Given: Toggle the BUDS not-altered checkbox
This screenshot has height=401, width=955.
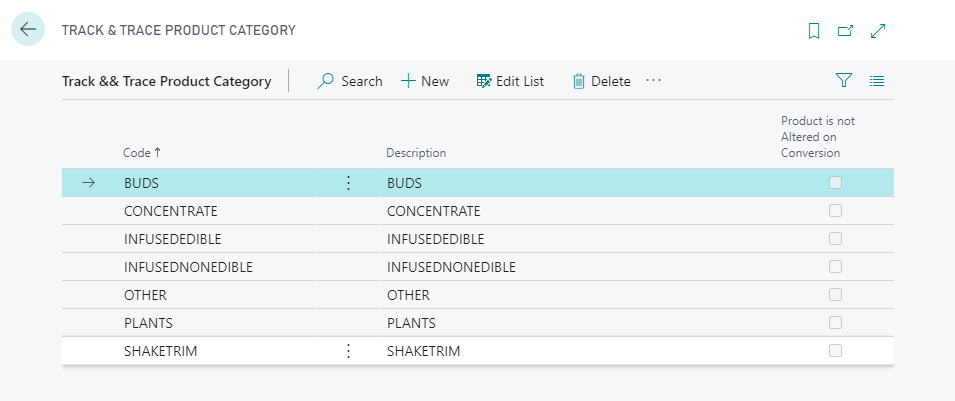Looking at the screenshot, I should click(x=835, y=183).
